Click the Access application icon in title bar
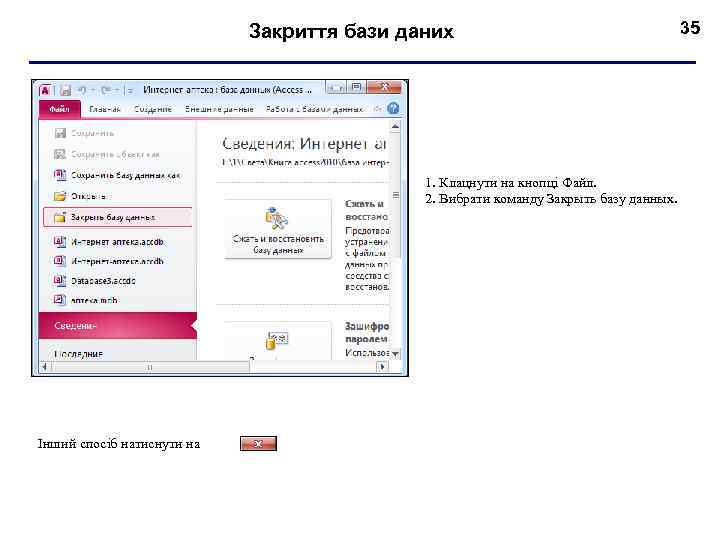Screen dimensions: 720x540 45,90
